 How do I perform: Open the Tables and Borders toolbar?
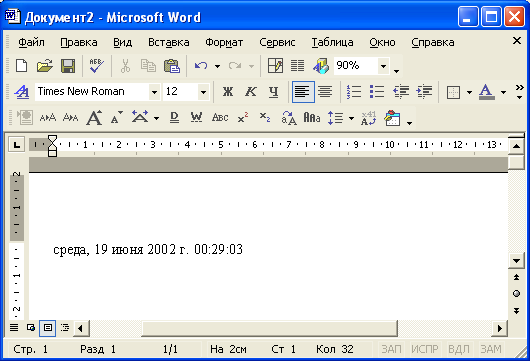(x=275, y=66)
